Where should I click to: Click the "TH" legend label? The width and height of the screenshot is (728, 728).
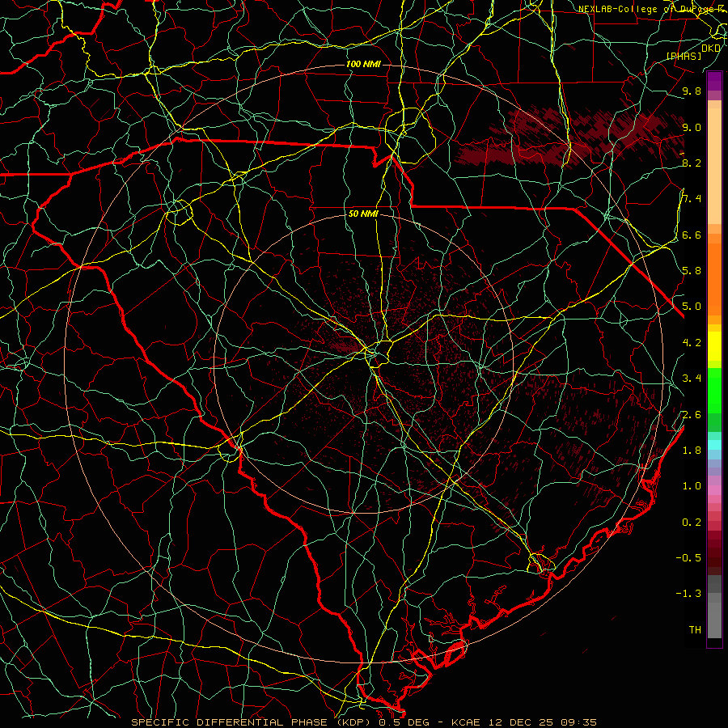point(695,630)
